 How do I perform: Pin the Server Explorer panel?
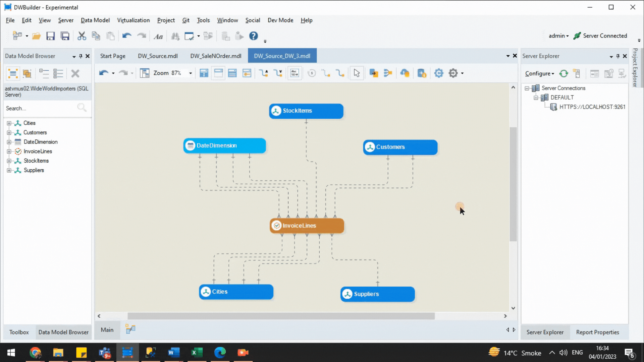pyautogui.click(x=618, y=56)
